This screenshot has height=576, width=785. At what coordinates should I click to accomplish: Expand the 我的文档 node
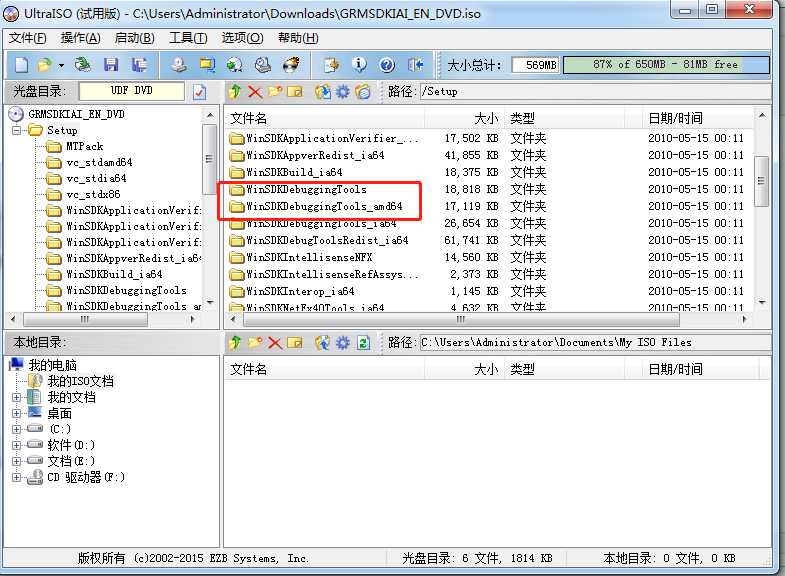pyautogui.click(x=17, y=397)
